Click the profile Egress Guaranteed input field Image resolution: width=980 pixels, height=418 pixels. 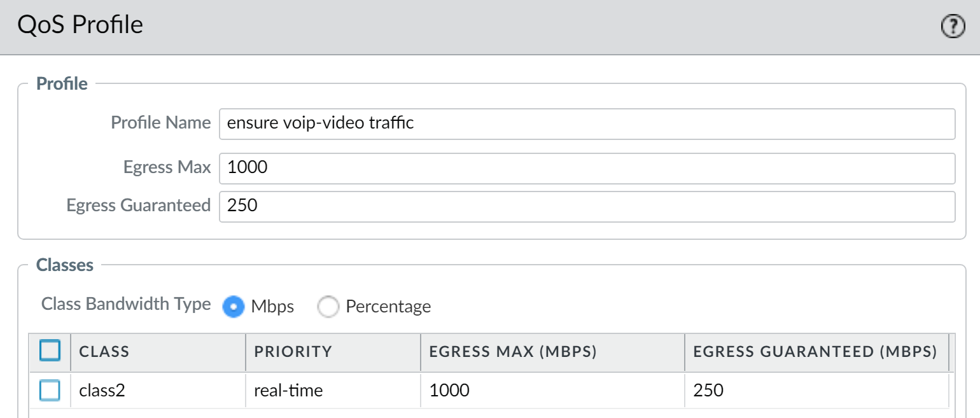586,206
